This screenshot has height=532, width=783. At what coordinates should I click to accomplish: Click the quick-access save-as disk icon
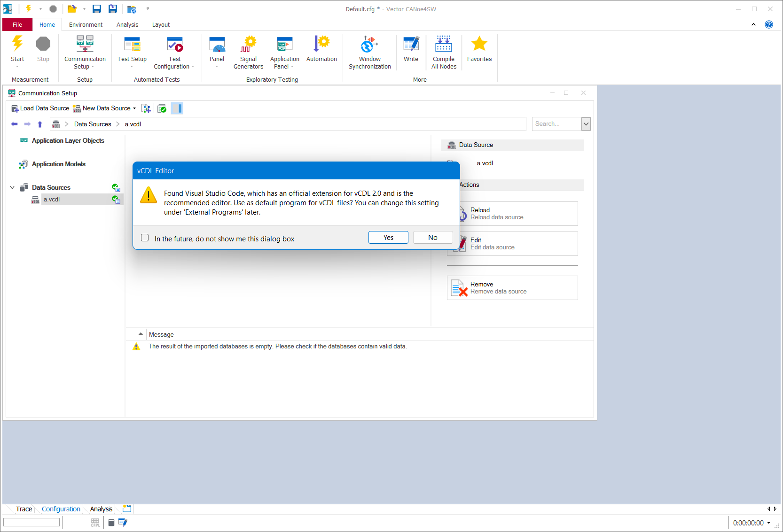(x=113, y=9)
